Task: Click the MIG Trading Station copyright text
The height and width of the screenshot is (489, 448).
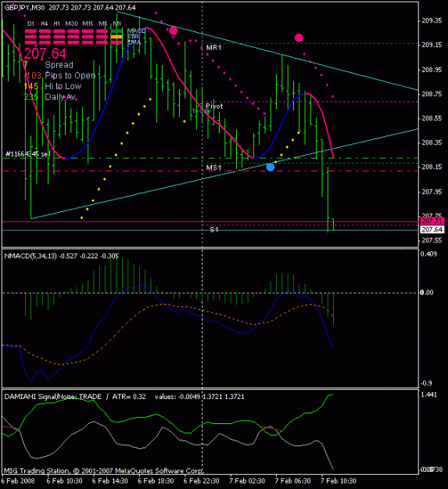Action: [x=104, y=471]
